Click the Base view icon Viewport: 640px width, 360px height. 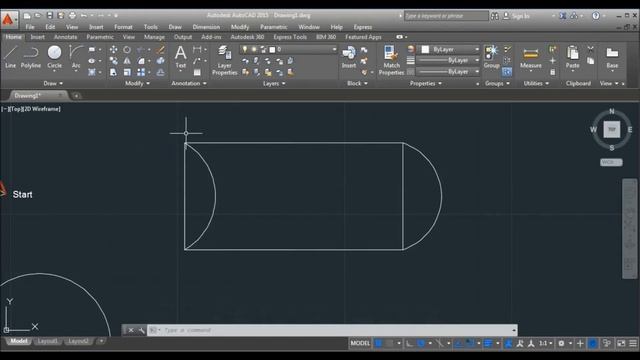pyautogui.click(x=612, y=57)
